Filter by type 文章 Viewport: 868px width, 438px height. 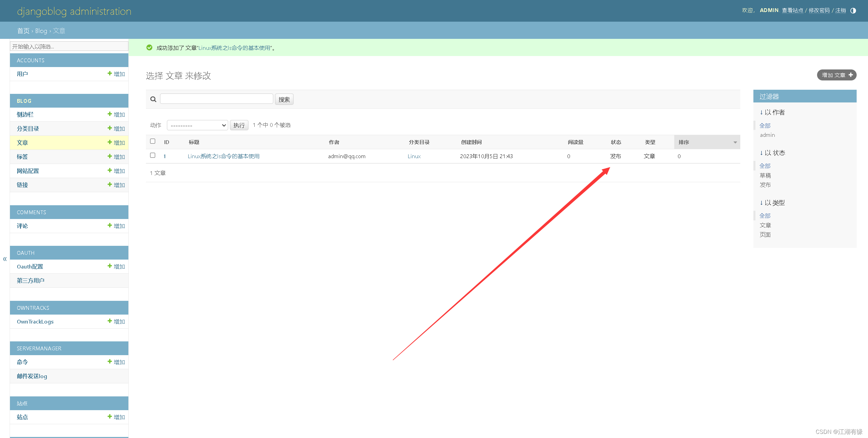[765, 225]
